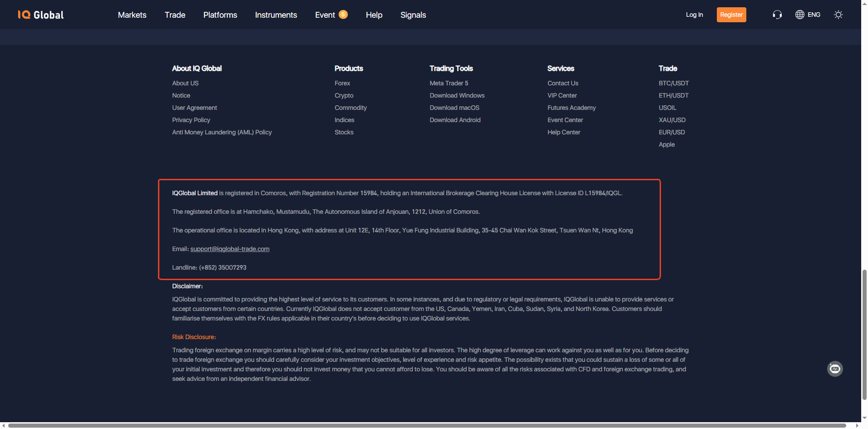Open the Instruments menu
Image resolution: width=868 pixels, height=429 pixels.
[x=276, y=15]
